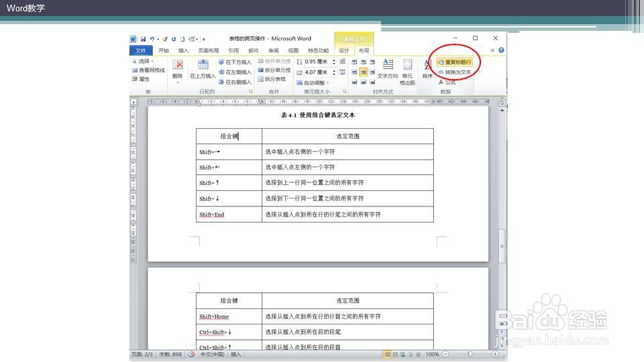644x362 pixels.
Task: Expand quick access toolbar customize arrow
Action: pos(204,40)
